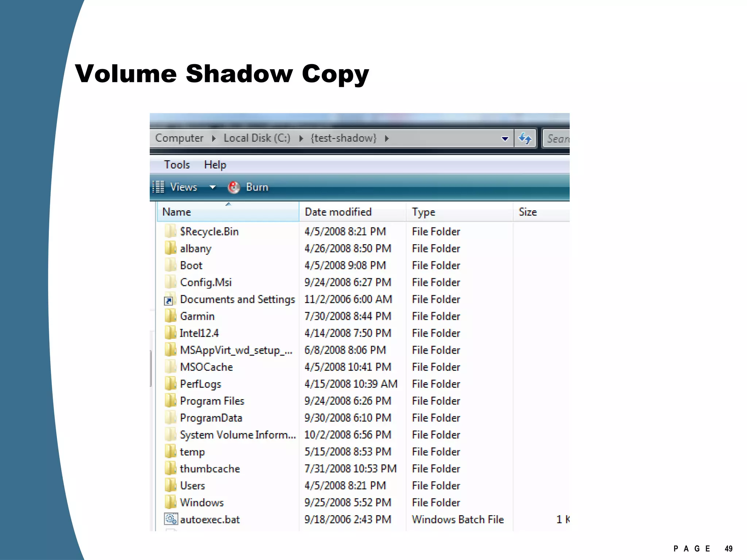Select the temp folder icon

170,452
